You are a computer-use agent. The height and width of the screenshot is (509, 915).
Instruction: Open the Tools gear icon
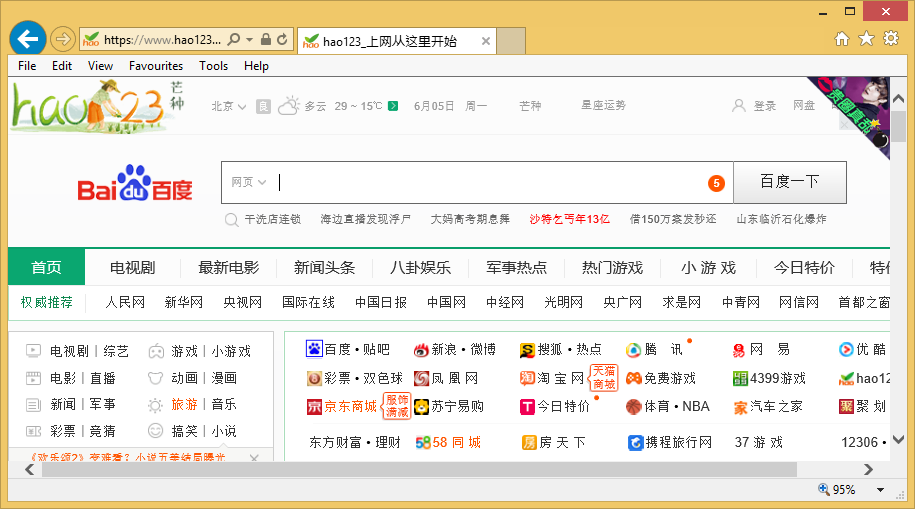891,39
